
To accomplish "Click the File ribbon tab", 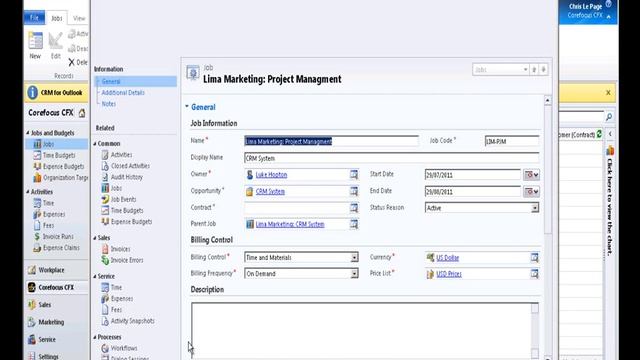I will tap(34, 18).
